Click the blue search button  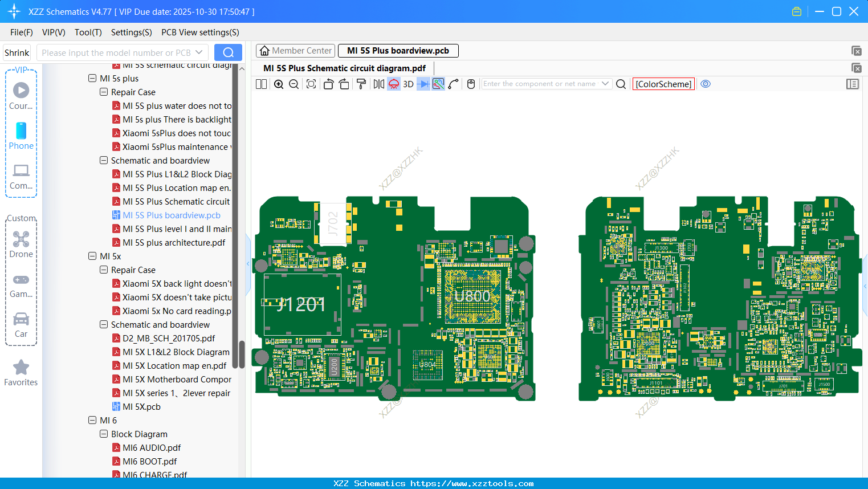pos(228,52)
